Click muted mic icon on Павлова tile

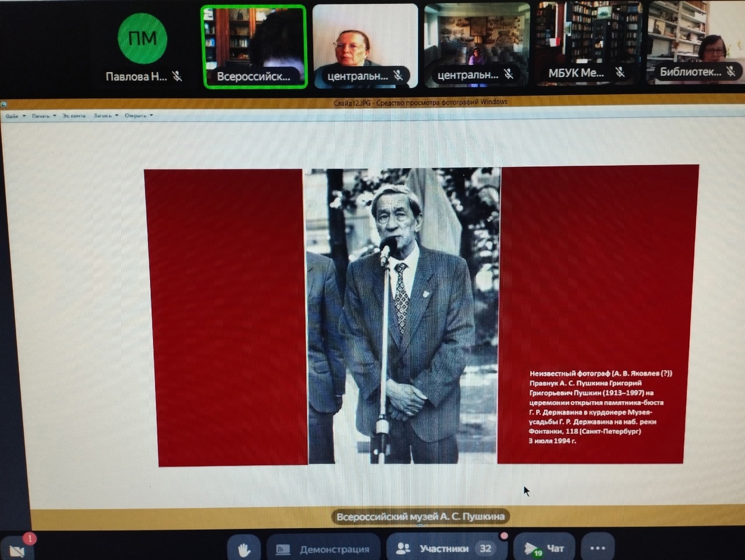coord(177,76)
